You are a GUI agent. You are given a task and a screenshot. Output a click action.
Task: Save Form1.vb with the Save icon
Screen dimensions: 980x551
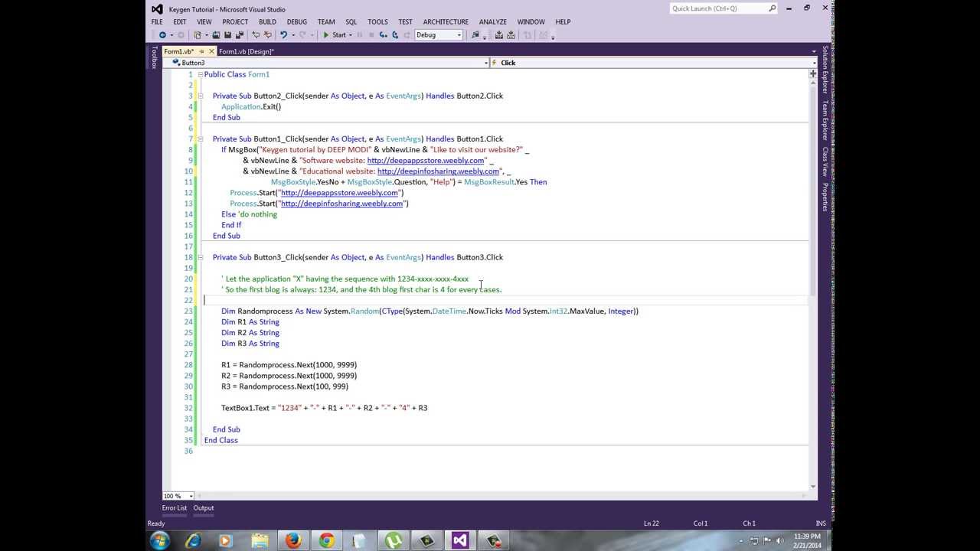[x=227, y=34]
